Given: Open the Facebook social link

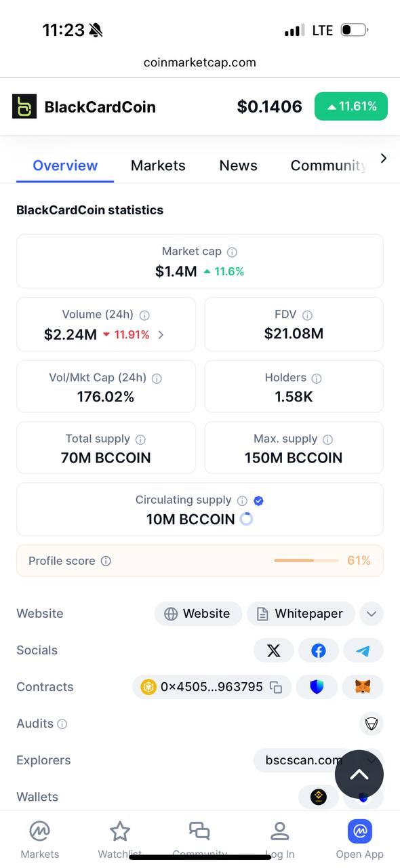Looking at the screenshot, I should pyautogui.click(x=319, y=650).
